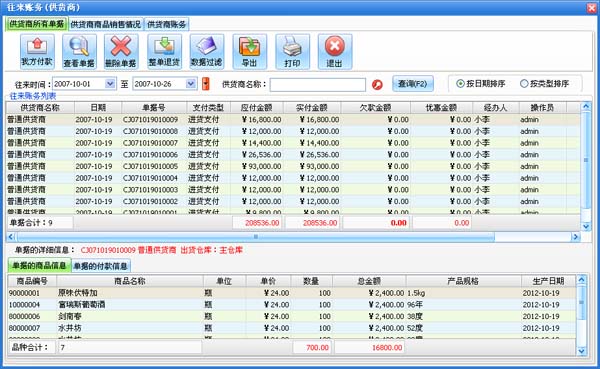Switch to 供货商所有单据 tab
The width and height of the screenshot is (600, 369).
point(36,24)
